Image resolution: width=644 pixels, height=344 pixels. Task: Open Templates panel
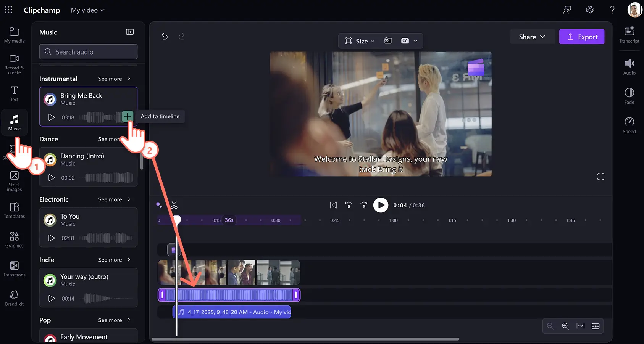pos(15,210)
